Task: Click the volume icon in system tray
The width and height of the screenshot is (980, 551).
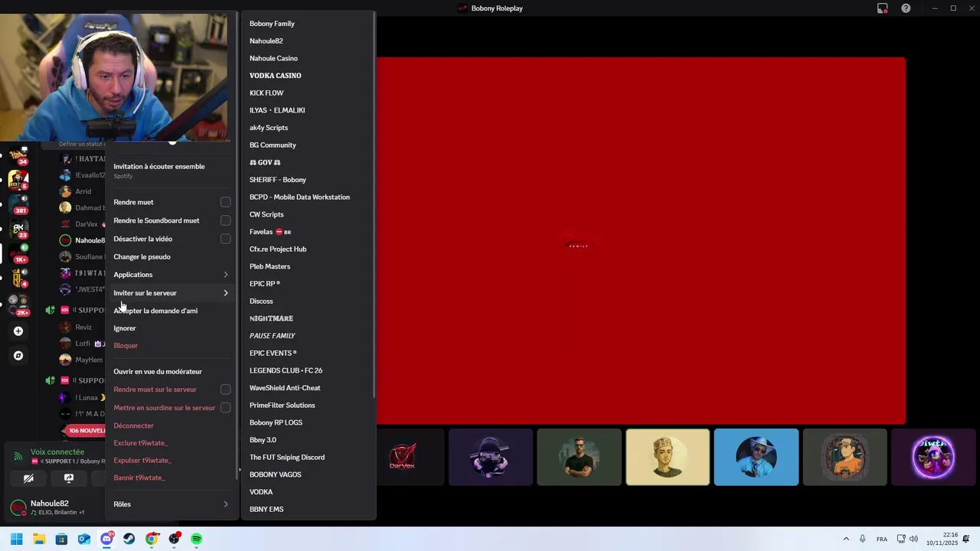Action: (x=913, y=539)
